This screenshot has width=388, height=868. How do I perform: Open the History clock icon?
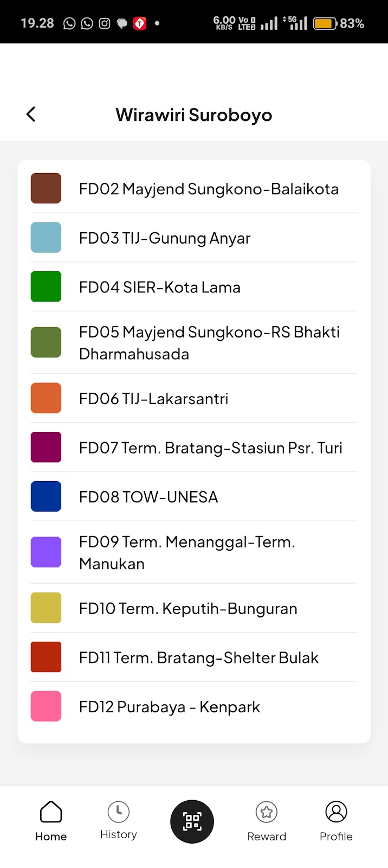(x=118, y=812)
